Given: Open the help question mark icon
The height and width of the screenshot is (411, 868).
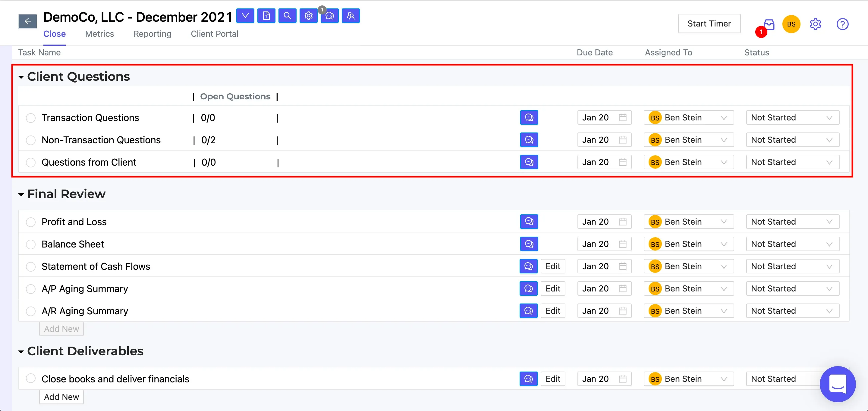Looking at the screenshot, I should [842, 24].
